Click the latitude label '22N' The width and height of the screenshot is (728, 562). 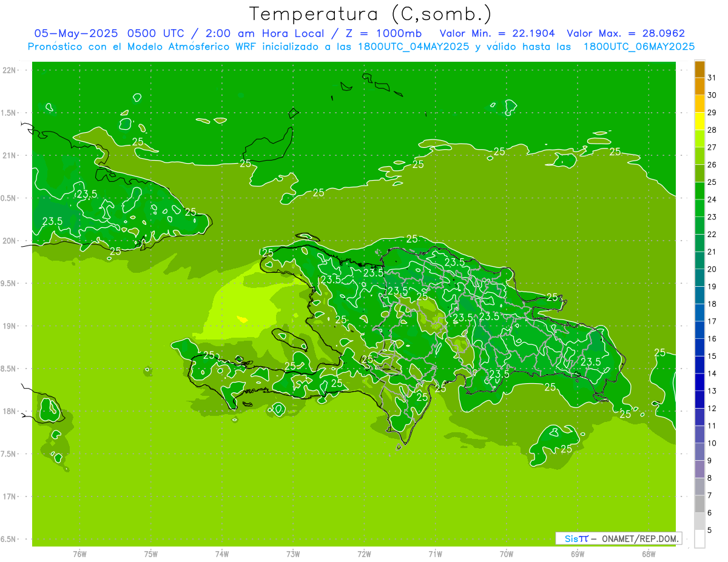(x=9, y=70)
